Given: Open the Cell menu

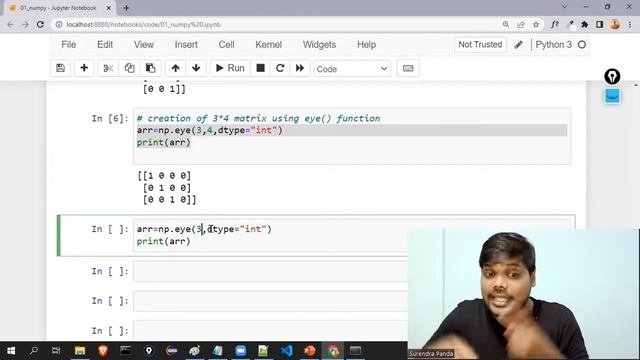Looking at the screenshot, I should [x=227, y=44].
